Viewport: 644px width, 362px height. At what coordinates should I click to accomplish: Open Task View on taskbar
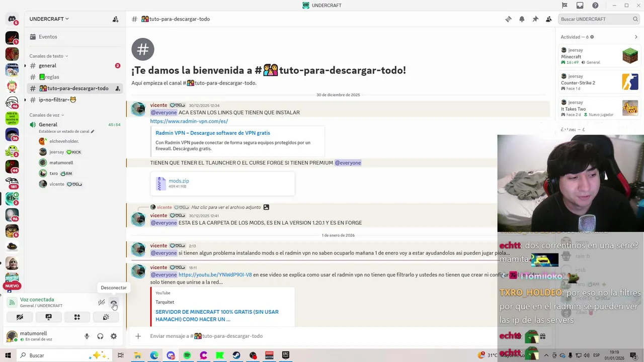coord(121,355)
